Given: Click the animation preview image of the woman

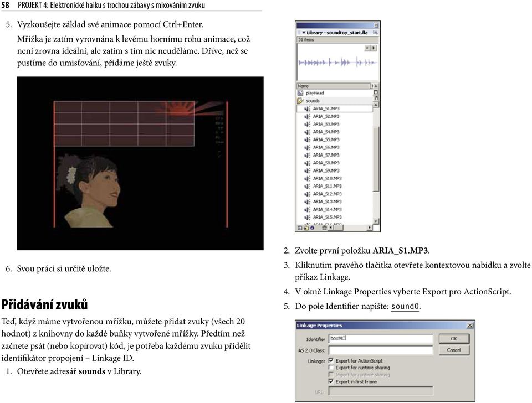Looking at the screenshot, I should tap(140, 163).
